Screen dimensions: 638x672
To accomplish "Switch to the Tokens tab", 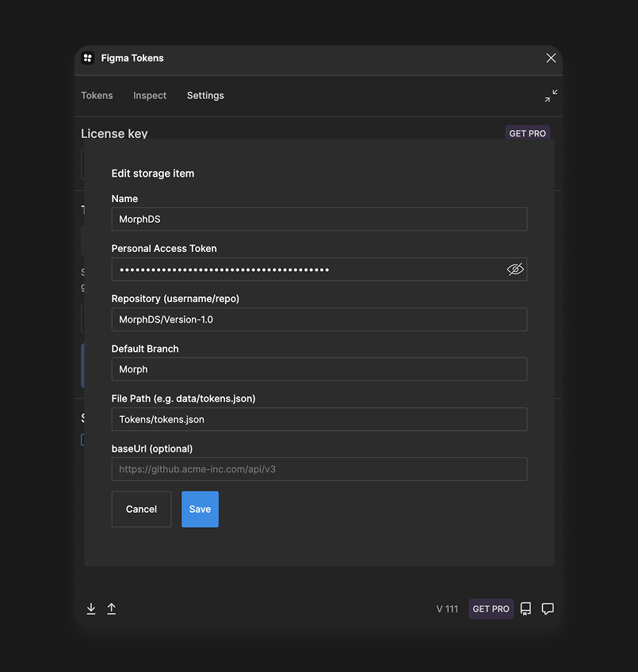I will 97,96.
